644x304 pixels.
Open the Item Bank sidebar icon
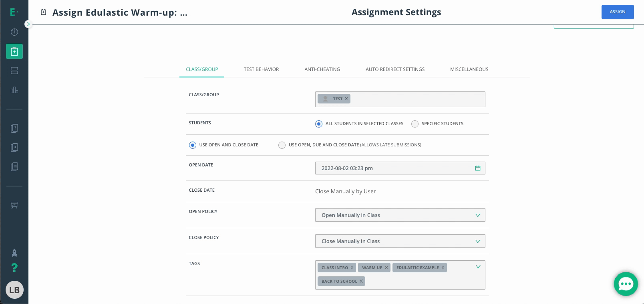click(x=14, y=128)
